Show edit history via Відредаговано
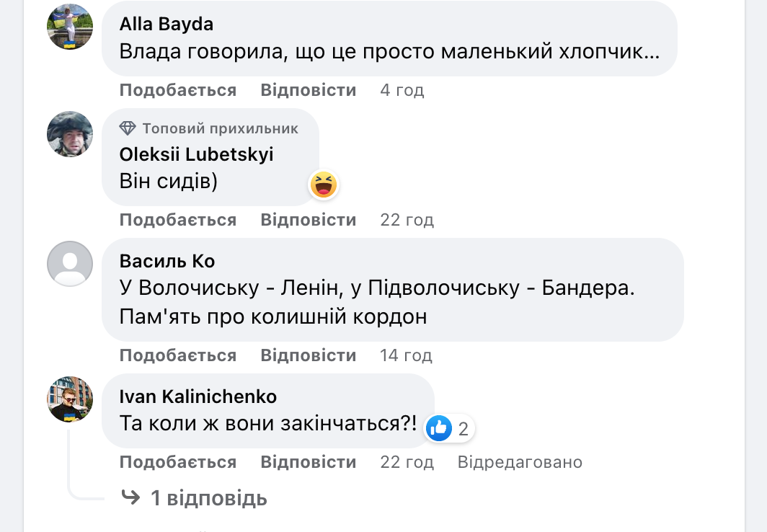Viewport: 767px width, 532px height. tap(520, 462)
